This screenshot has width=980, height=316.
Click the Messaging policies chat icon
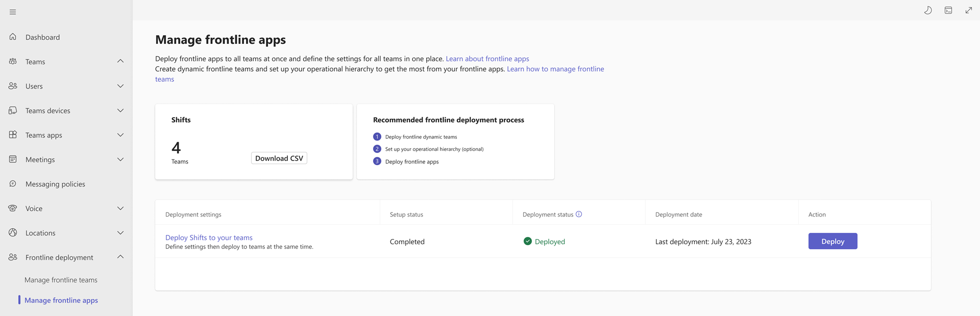13,183
